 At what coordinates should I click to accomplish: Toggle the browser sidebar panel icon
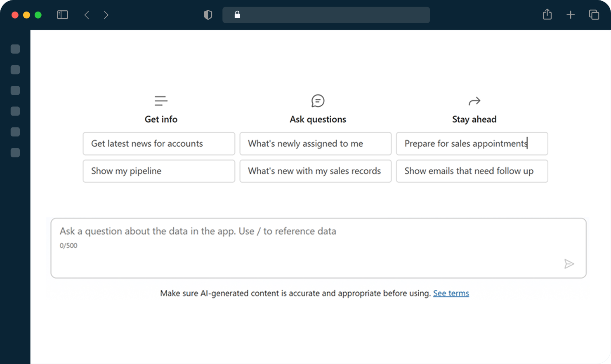pyautogui.click(x=62, y=15)
